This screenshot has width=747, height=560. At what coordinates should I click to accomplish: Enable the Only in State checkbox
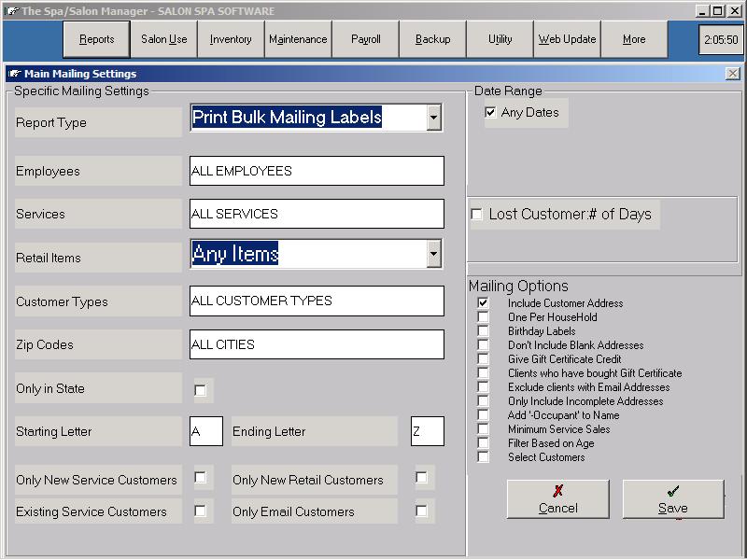point(200,389)
